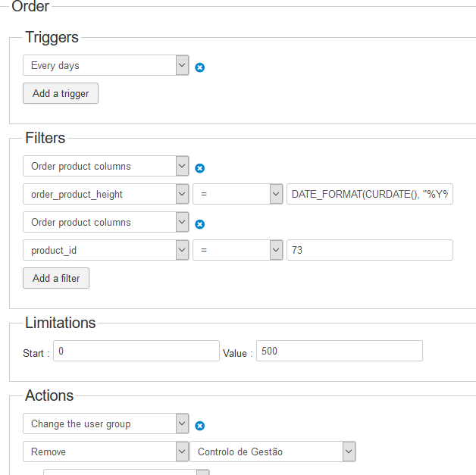Click the "Add a trigger" button
This screenshot has height=475, width=476.
pyautogui.click(x=61, y=94)
